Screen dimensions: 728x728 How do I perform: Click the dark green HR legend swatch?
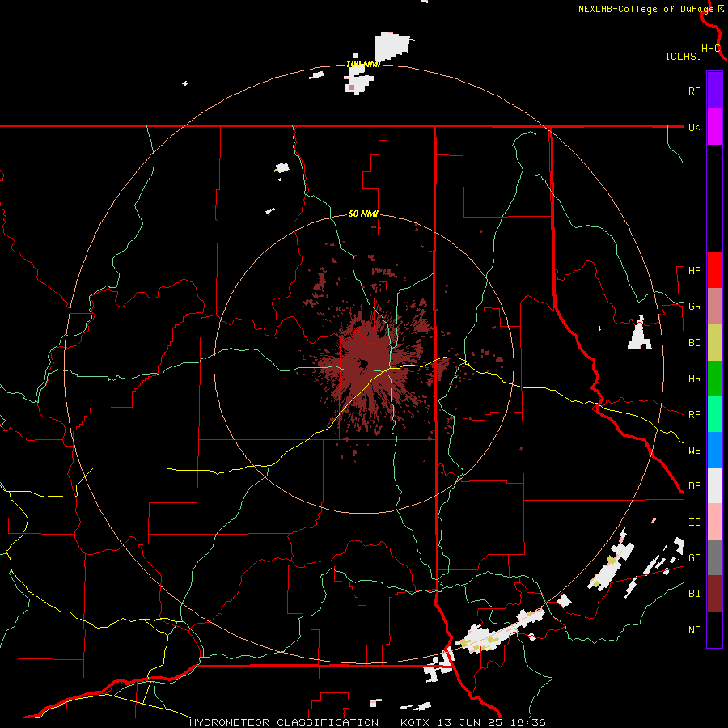point(714,379)
